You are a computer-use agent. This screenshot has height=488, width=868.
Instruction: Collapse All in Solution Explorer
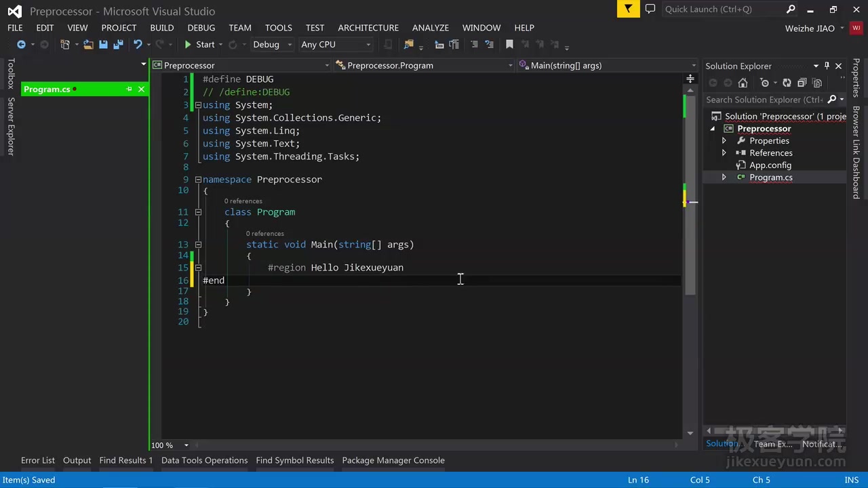tap(802, 83)
